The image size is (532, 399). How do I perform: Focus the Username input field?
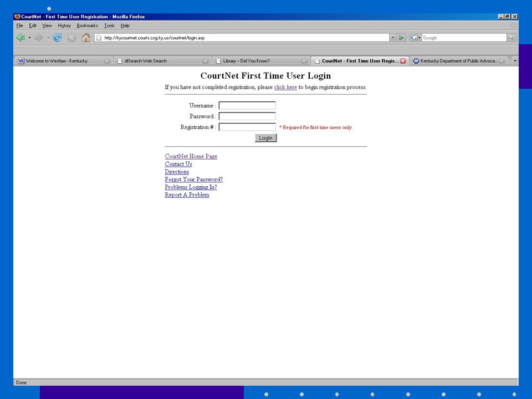click(x=247, y=105)
